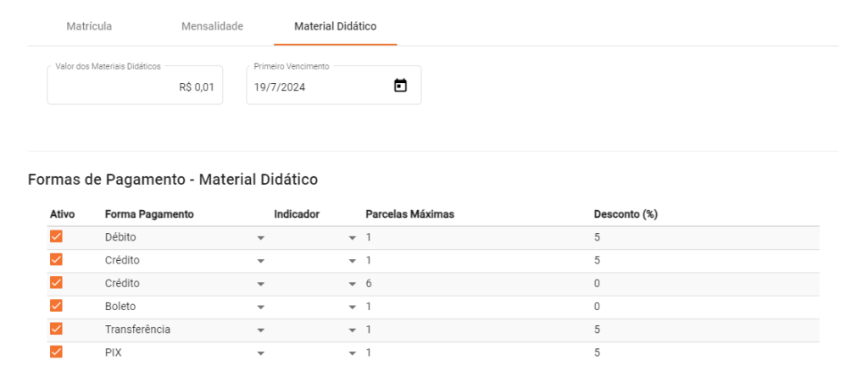Screen dimensions: 868x377
Task: Click the Desconto value in PIX row
Action: [x=598, y=352]
